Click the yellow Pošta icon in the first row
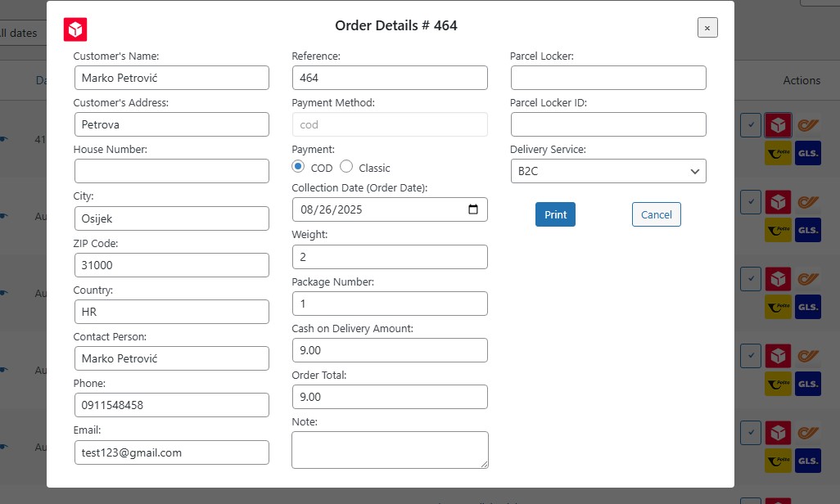Viewport: 840px width, 504px height. coord(778,153)
